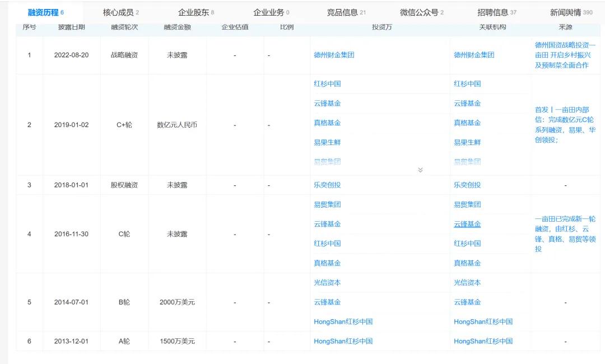Open 真格基金 related institution in C轮 row
Screen dimensions: 605x364
[467, 263]
